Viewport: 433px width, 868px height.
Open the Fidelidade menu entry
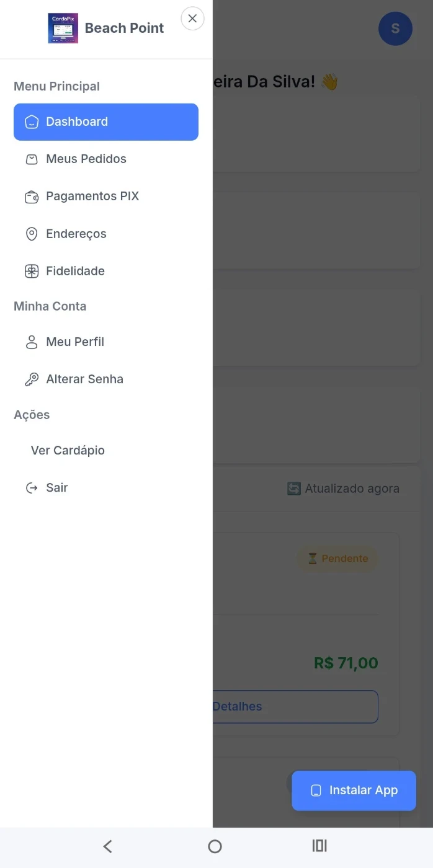coord(75,271)
